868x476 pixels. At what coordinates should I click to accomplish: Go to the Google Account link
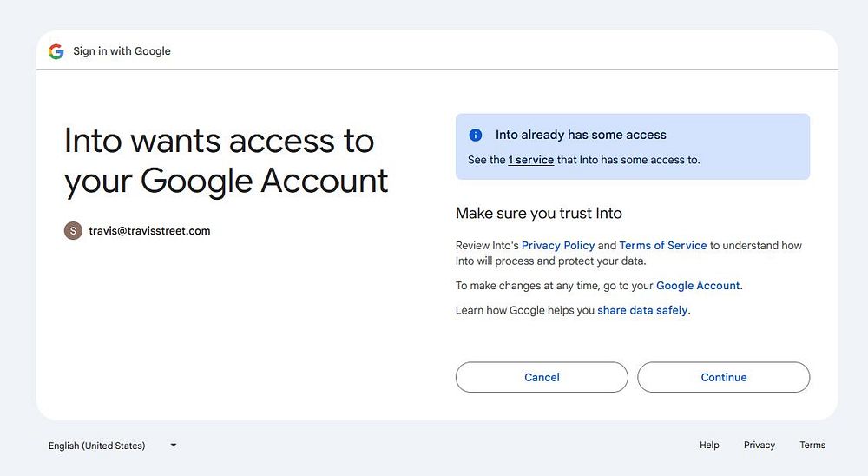pos(698,286)
